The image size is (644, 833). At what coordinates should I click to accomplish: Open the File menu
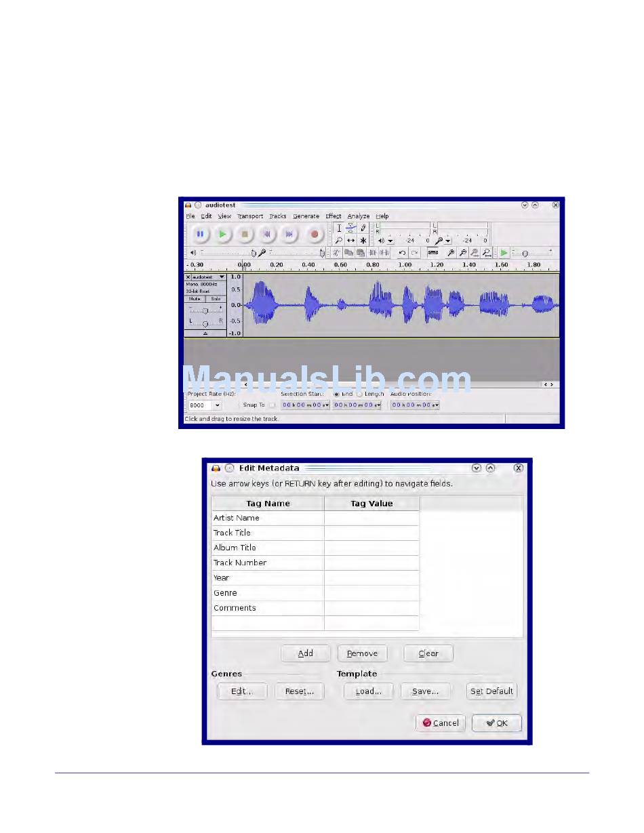[x=190, y=216]
